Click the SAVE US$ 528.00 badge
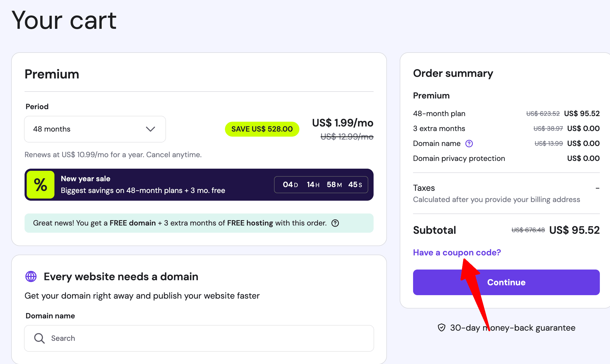610x364 pixels. (262, 129)
